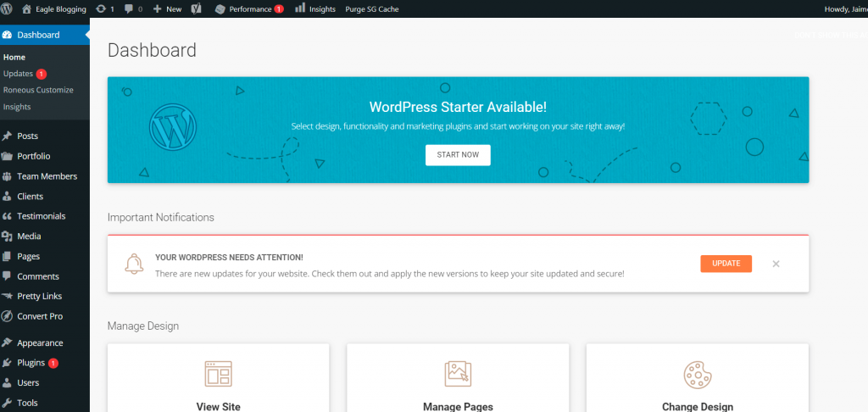Click the notification bell icon

click(134, 264)
